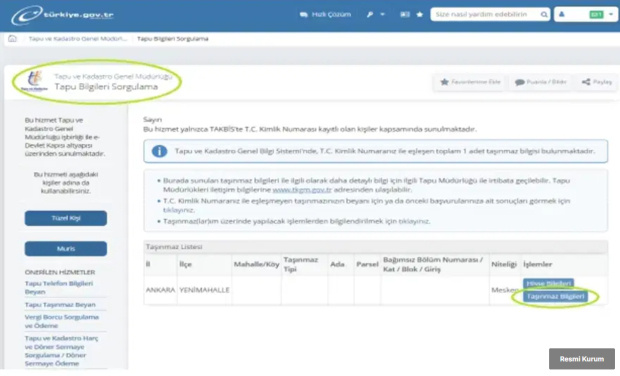Screen dimensions: 620x376
Task: Click the İlçe column header
Action: pos(185,264)
